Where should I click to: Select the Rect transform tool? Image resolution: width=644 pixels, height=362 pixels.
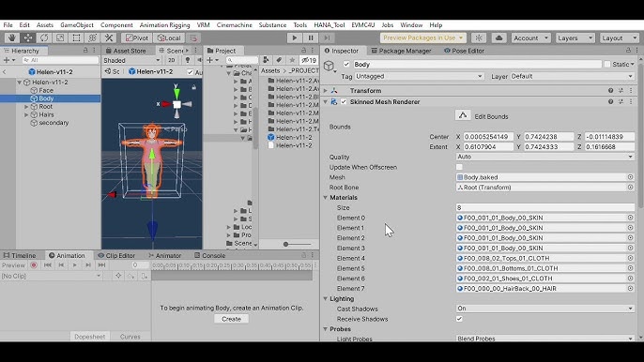(x=76, y=38)
